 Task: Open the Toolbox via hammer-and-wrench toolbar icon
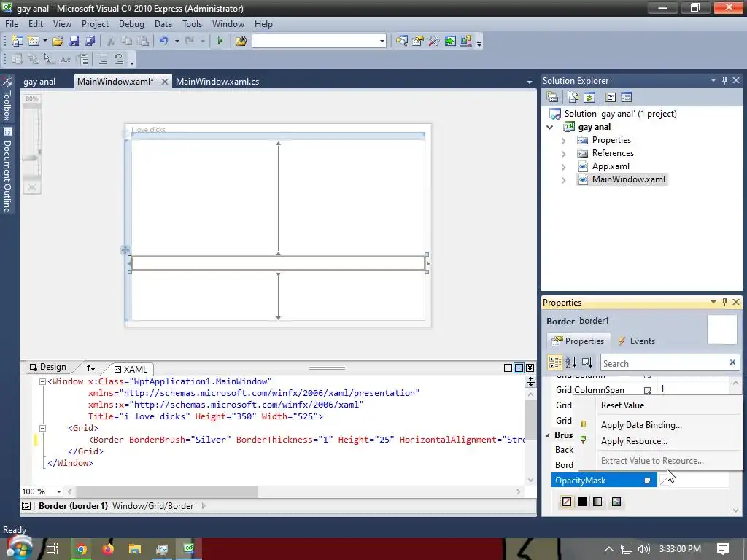click(433, 41)
